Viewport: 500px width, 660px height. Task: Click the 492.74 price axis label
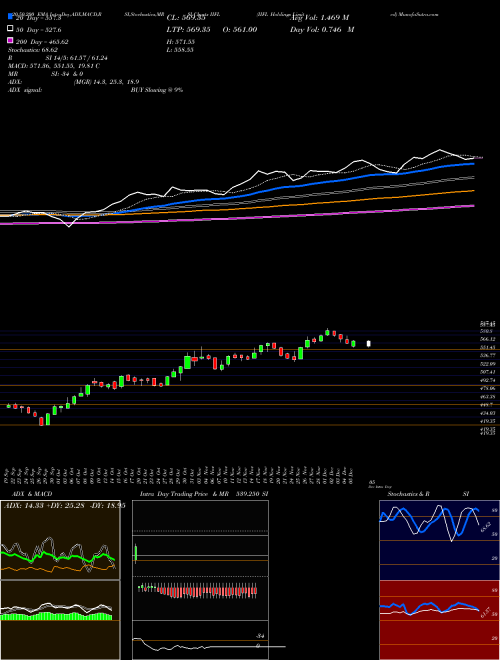pyautogui.click(x=487, y=380)
